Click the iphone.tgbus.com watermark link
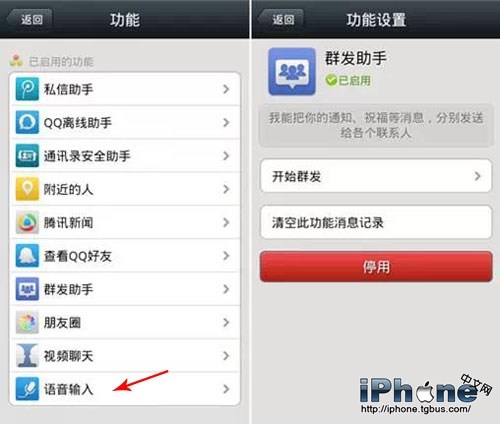Image resolution: width=500 pixels, height=424 pixels. pyautogui.click(x=416, y=409)
